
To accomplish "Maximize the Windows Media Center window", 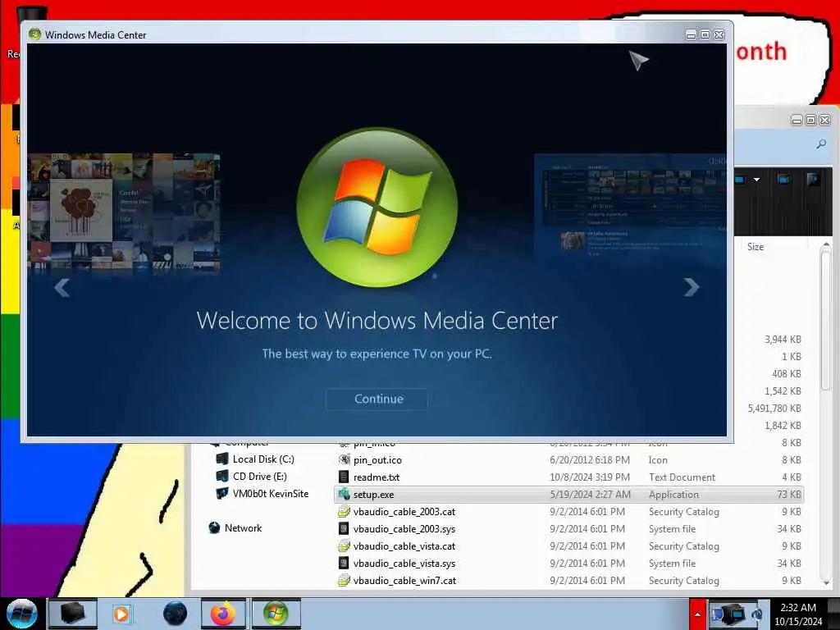I will pos(705,34).
